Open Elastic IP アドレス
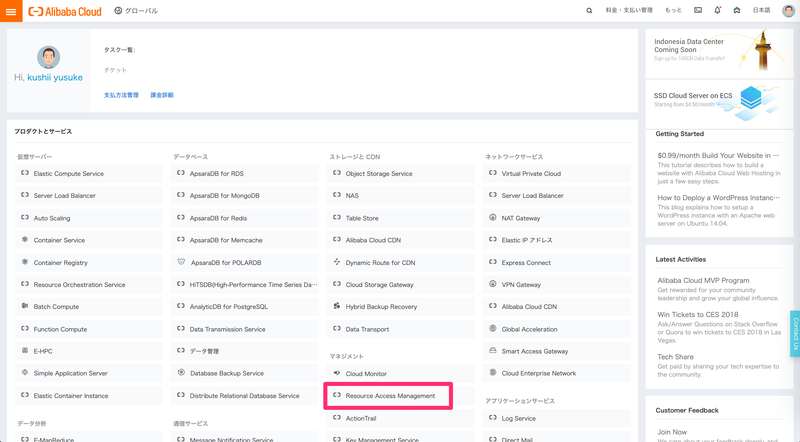800x442 pixels. click(557, 240)
